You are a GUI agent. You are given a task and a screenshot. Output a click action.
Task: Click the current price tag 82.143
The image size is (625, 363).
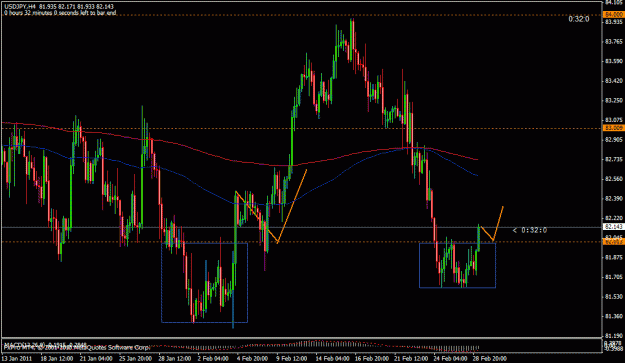[x=614, y=227]
